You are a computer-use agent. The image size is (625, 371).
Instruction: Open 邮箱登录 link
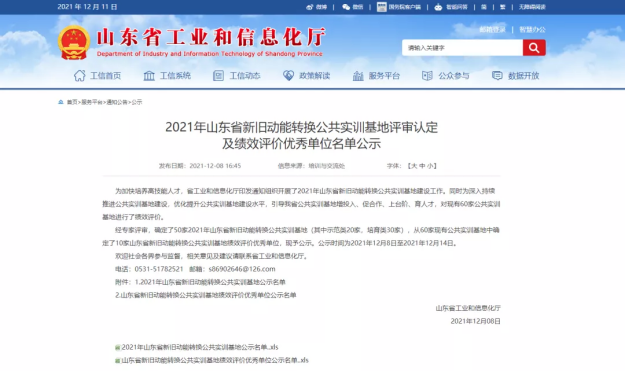(492, 29)
